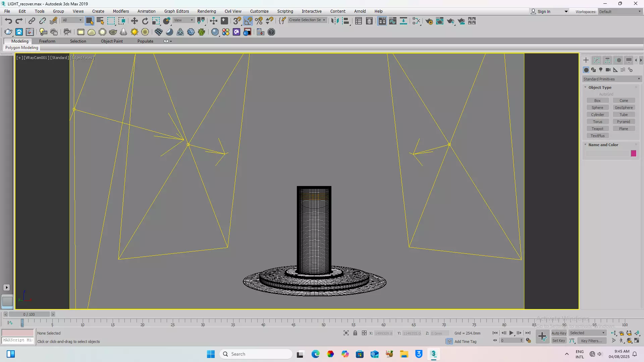644x362 pixels.
Task: Activate the Select and Link tool
Action: coord(32,21)
